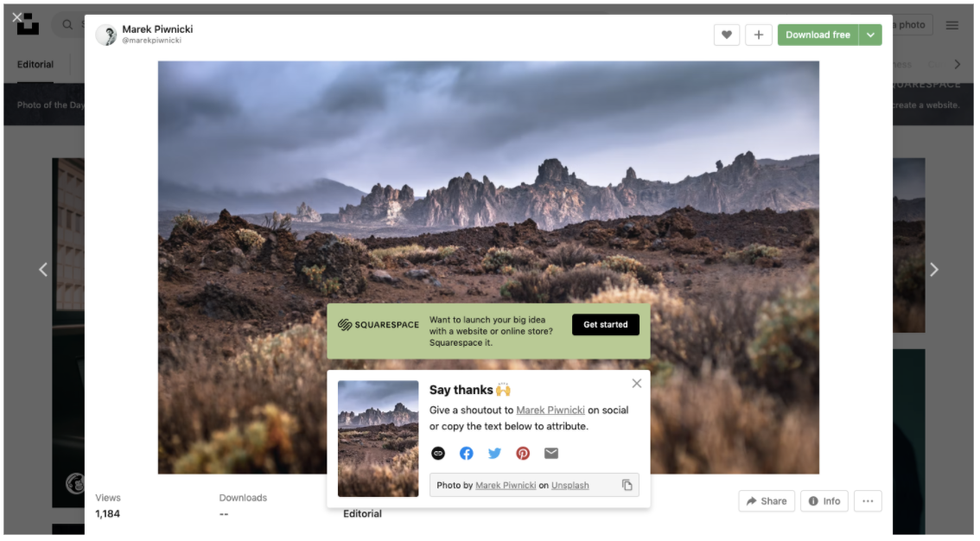Open the Squarespace logo in ad
The height and width of the screenshot is (541, 980).
coord(379,325)
